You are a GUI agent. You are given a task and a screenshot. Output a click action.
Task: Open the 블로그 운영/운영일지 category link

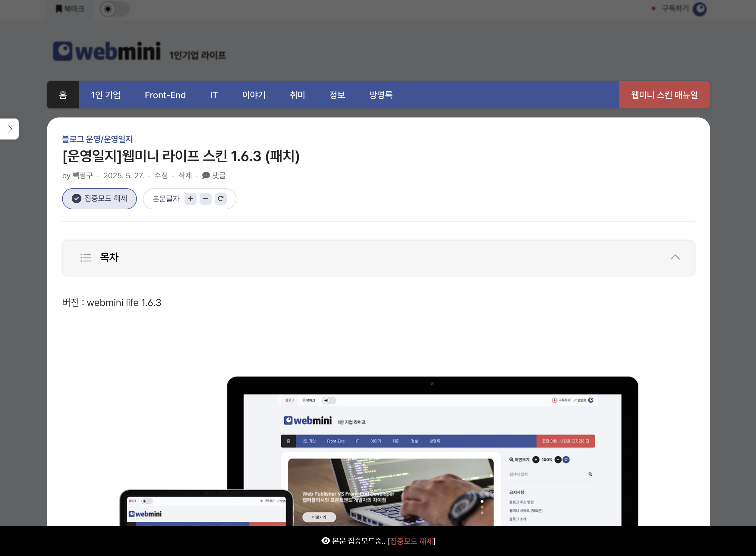[97, 139]
